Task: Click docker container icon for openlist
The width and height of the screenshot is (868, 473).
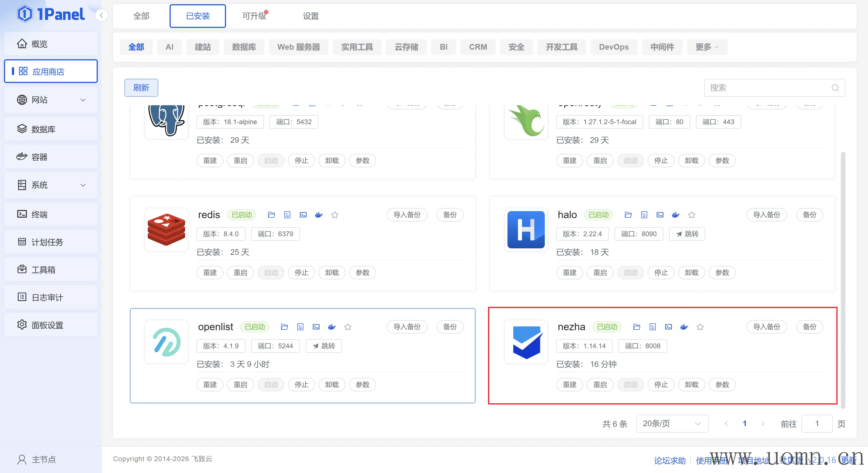Action: (x=332, y=327)
